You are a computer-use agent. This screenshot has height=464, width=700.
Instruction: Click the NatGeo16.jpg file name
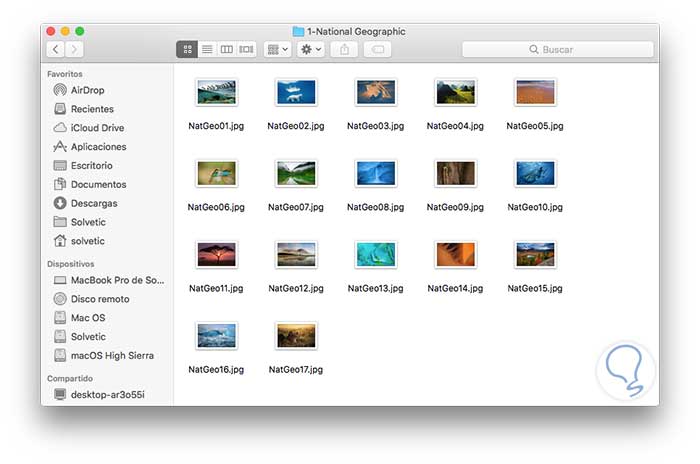[216, 370]
